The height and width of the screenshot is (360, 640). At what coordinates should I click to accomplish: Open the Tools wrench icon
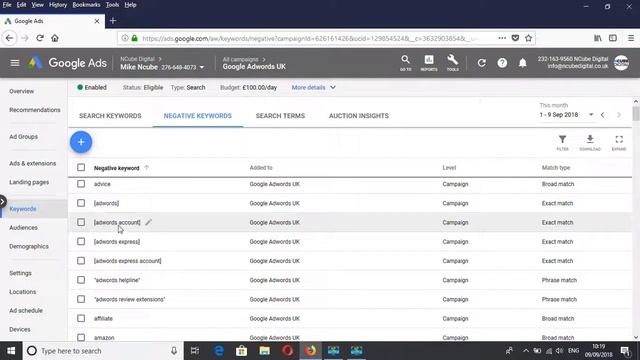coord(452,63)
